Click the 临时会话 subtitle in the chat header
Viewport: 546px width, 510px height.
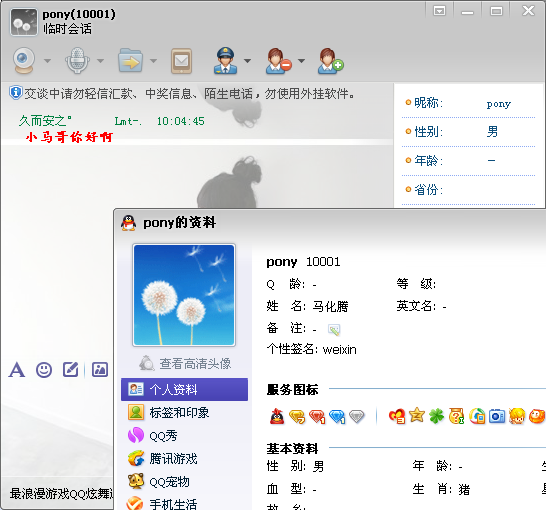(x=67, y=29)
